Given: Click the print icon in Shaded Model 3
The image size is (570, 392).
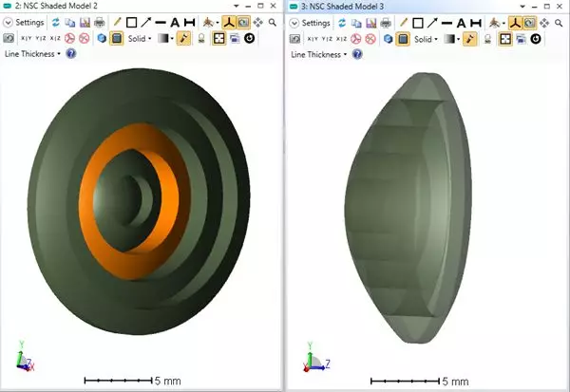Looking at the screenshot, I should pyautogui.click(x=384, y=22).
